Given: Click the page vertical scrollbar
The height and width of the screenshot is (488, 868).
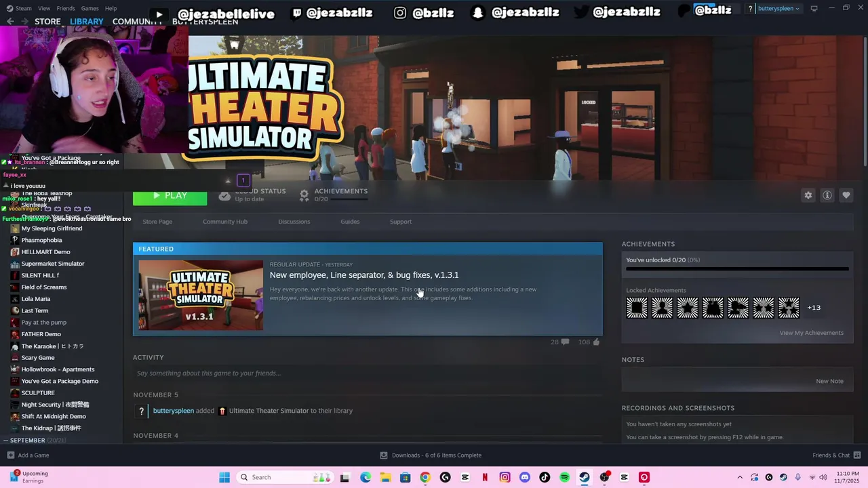Looking at the screenshot, I should click(865, 102).
